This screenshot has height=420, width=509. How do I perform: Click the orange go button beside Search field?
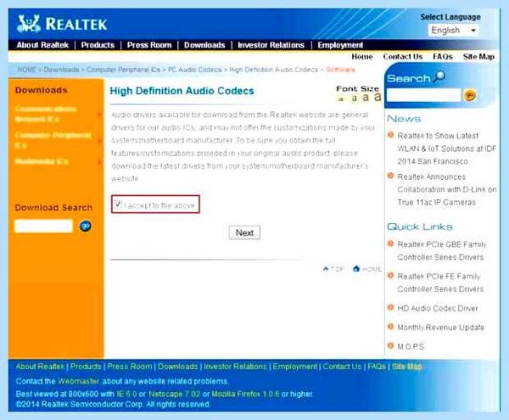point(470,95)
